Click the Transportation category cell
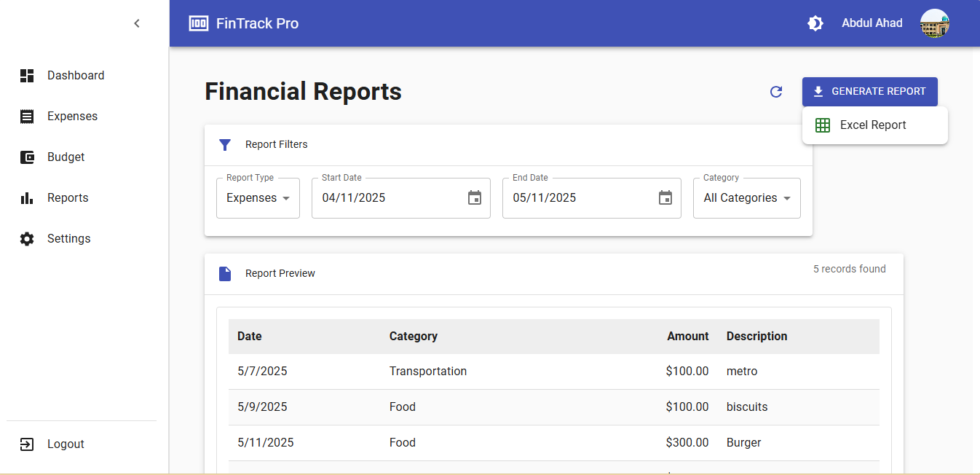The height and width of the screenshot is (475, 980). tap(428, 372)
